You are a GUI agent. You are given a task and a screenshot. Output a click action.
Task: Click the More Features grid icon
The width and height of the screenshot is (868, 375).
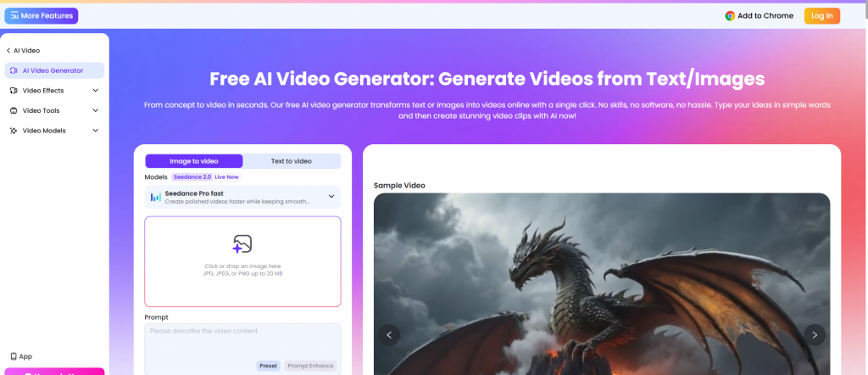click(x=15, y=15)
